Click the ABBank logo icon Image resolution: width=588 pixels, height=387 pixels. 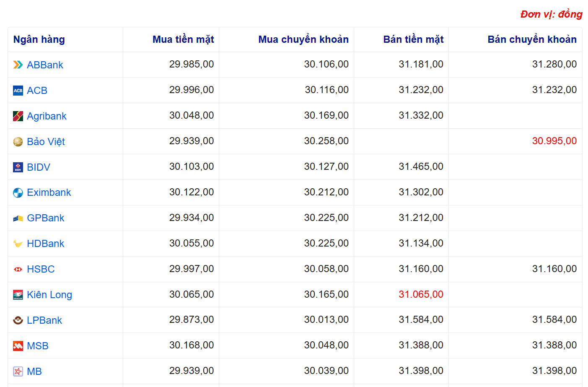18,65
